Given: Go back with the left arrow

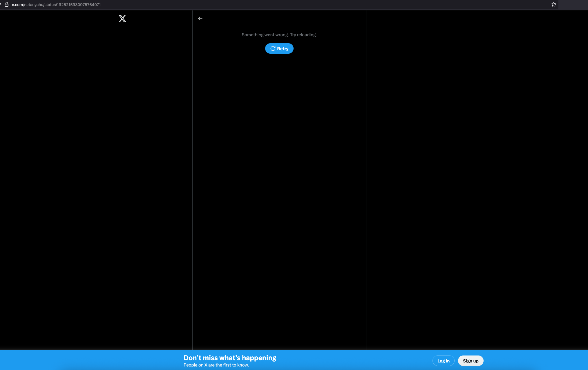Looking at the screenshot, I should point(200,18).
